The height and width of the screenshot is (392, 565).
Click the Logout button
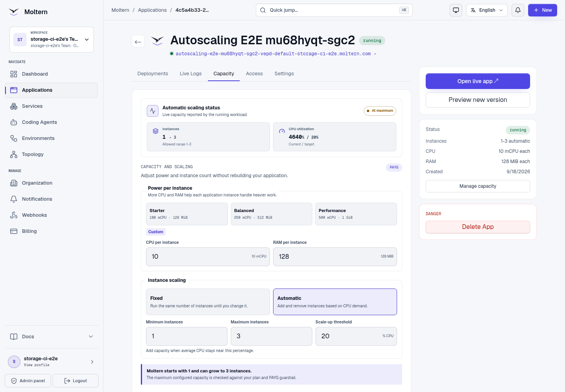click(75, 381)
